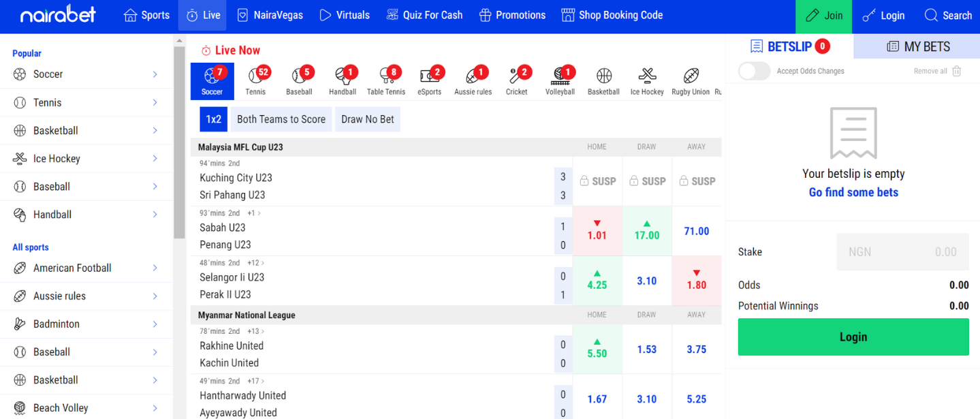Open NairaVegas in top navigation
The height and width of the screenshot is (419, 980).
(270, 15)
